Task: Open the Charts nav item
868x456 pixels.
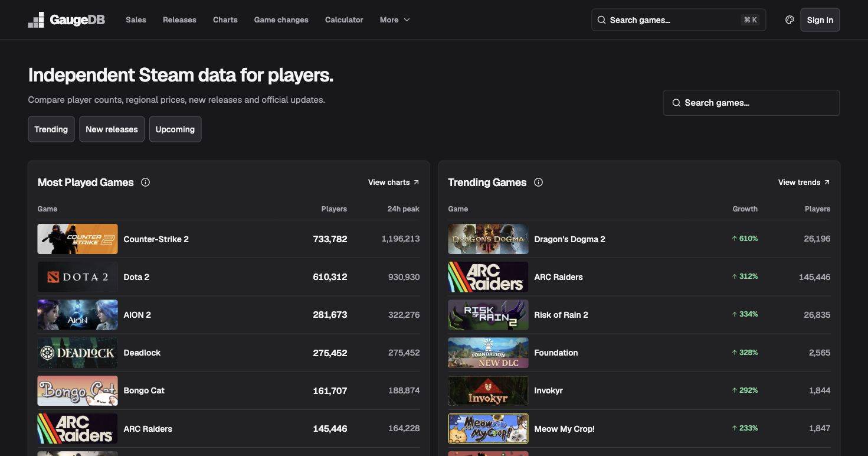Action: tap(225, 20)
